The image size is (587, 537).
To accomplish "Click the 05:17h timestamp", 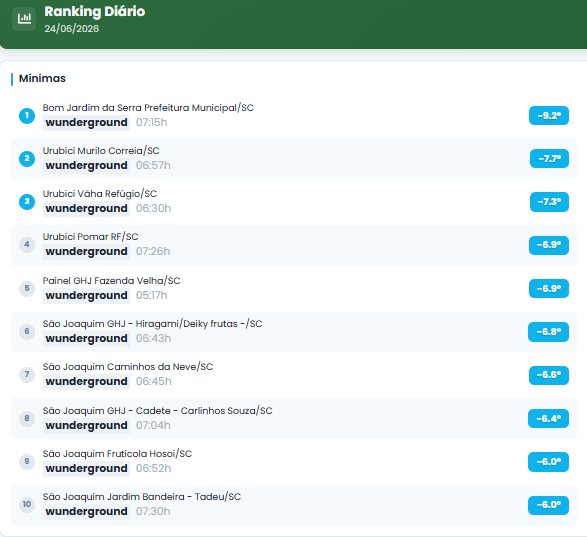I will pyautogui.click(x=152, y=295).
